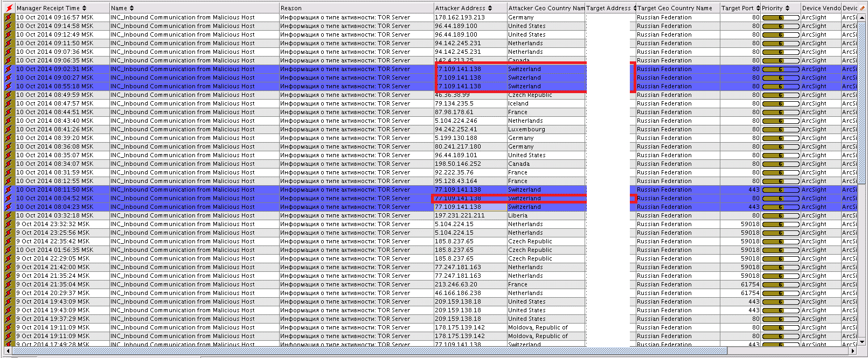The width and height of the screenshot is (868, 358).
Task: Select attacker address 197.231.221.211
Action: (460, 215)
